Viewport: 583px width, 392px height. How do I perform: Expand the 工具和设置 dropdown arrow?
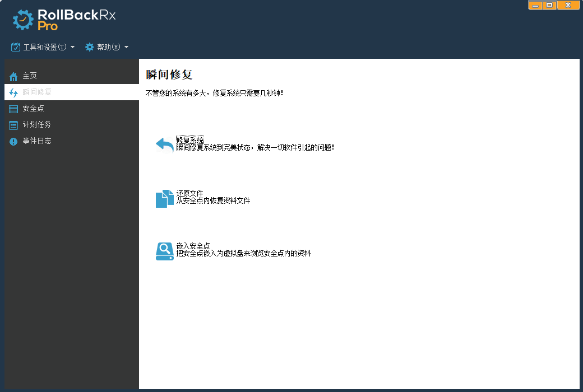click(72, 47)
